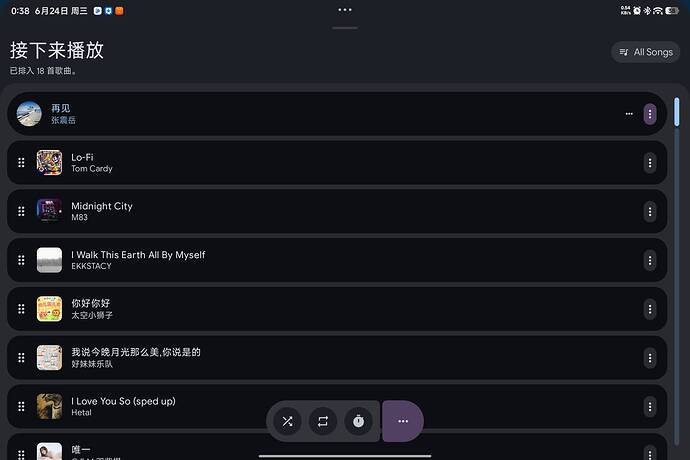
Task: Play the song 你好你好
Action: (337, 309)
